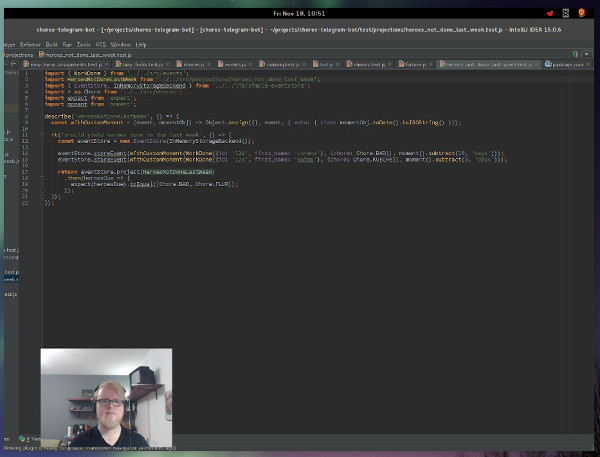Click line number 14 in the gutter

[x=25, y=153]
